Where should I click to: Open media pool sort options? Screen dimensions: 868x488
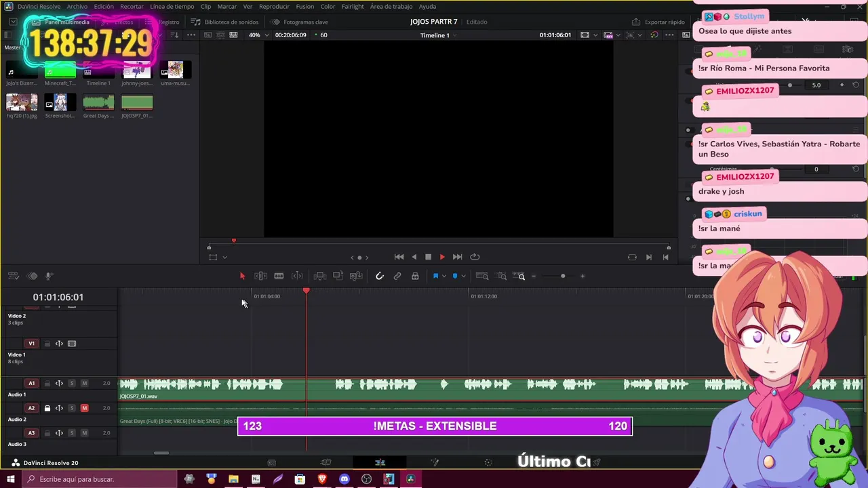pyautogui.click(x=174, y=35)
